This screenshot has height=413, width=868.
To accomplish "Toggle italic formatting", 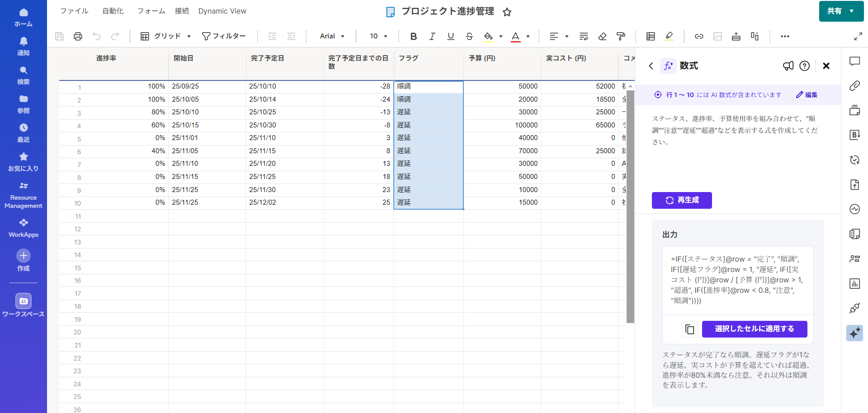I will click(432, 36).
